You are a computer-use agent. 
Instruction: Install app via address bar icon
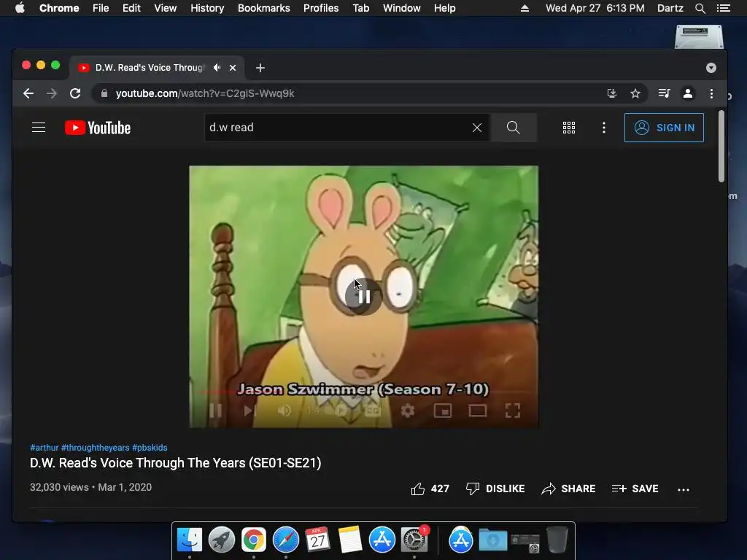(x=612, y=93)
